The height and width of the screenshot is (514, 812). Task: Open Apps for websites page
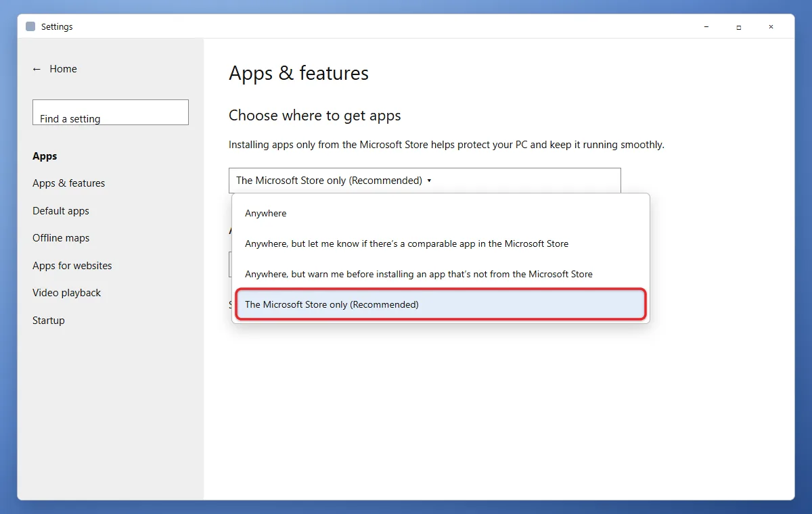click(x=72, y=266)
